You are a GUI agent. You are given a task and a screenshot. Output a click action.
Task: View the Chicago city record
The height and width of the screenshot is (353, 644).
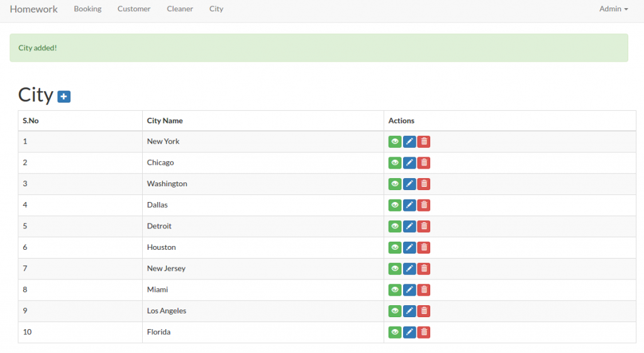click(395, 163)
